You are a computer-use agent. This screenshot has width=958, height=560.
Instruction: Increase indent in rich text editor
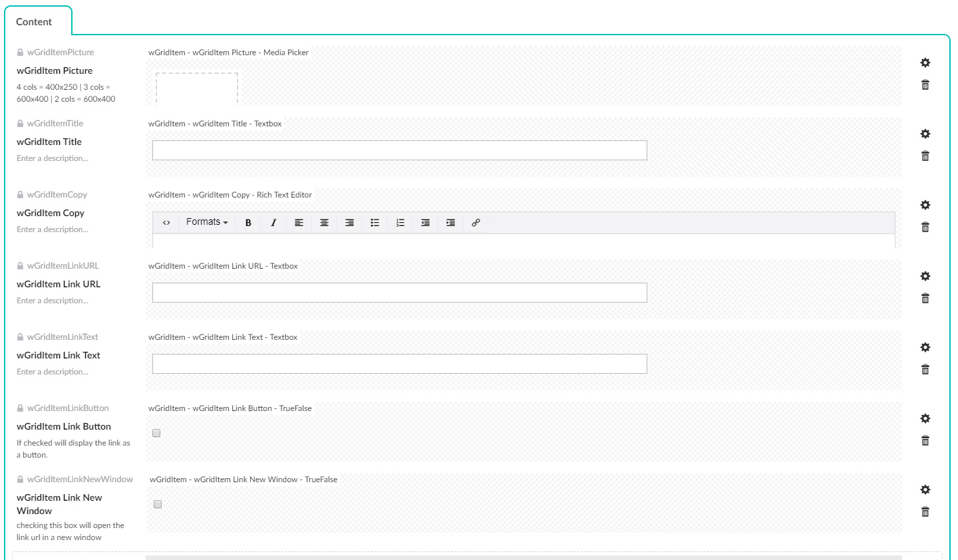click(450, 223)
